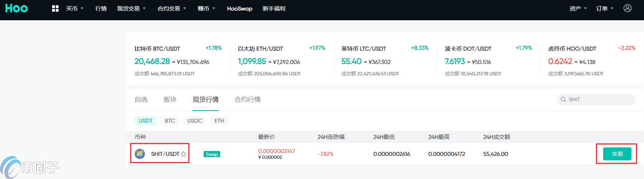
Task: Click the +8.33% LTC change
Action: point(420,48)
